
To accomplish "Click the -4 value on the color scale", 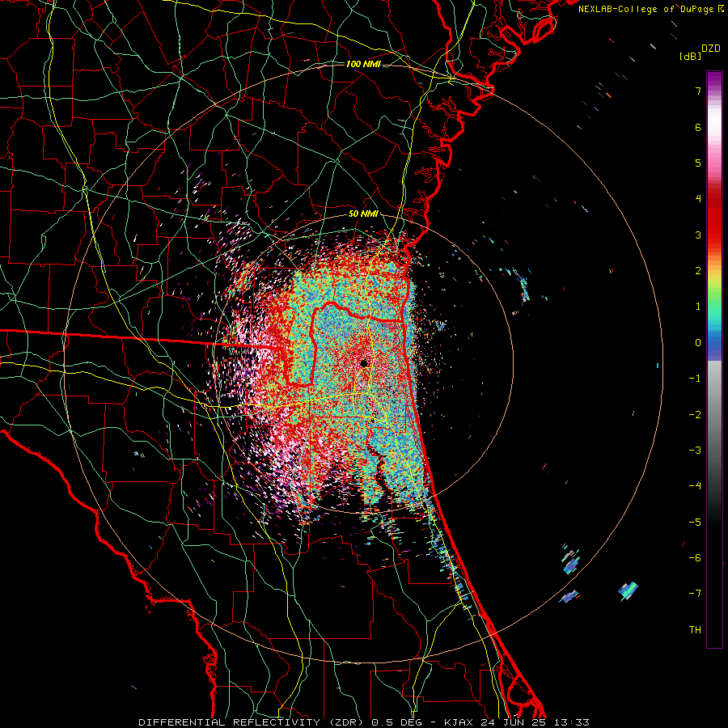I will pyautogui.click(x=695, y=486).
